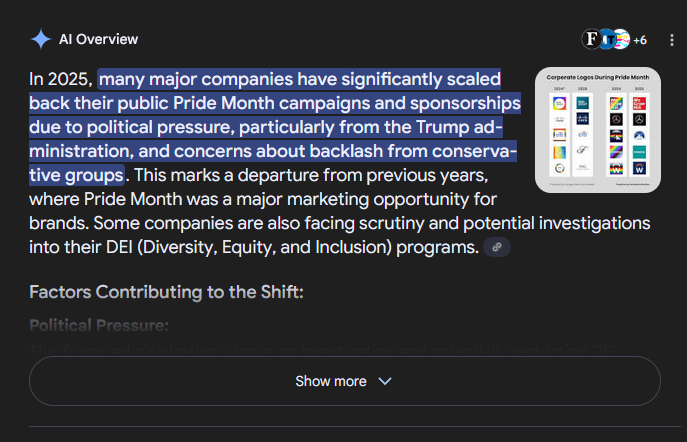Screen dimensions: 687x442
Task: Click the 'Trump' word in highlighted text
Action: 442,127
